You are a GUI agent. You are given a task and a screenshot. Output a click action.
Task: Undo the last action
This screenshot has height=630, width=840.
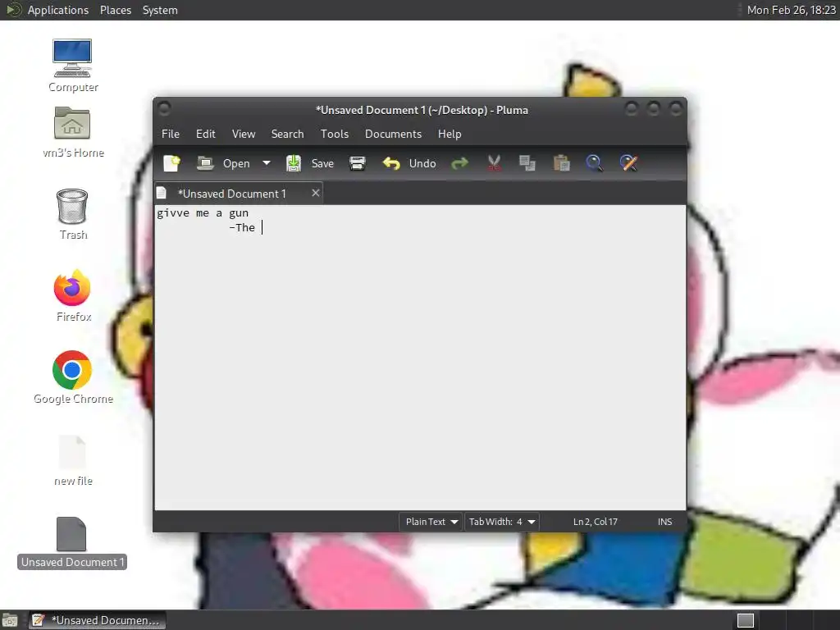[409, 163]
